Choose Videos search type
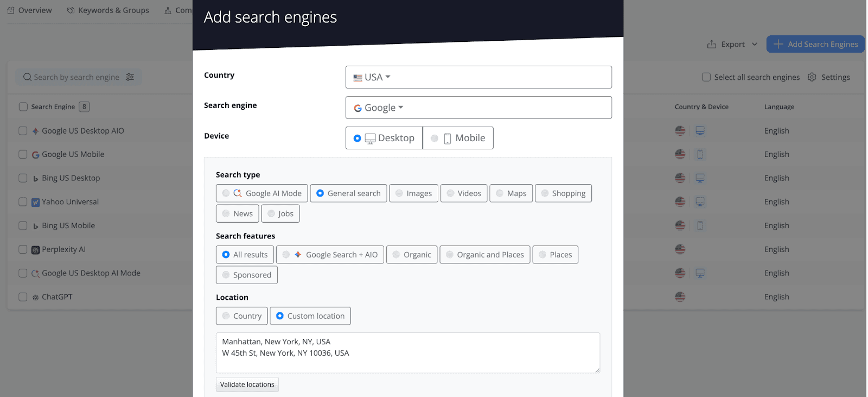The height and width of the screenshot is (397, 868). [x=464, y=193]
